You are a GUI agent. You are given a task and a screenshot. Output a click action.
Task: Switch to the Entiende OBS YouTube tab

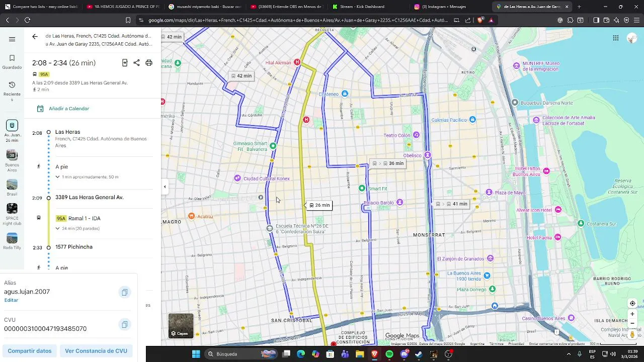click(286, 7)
